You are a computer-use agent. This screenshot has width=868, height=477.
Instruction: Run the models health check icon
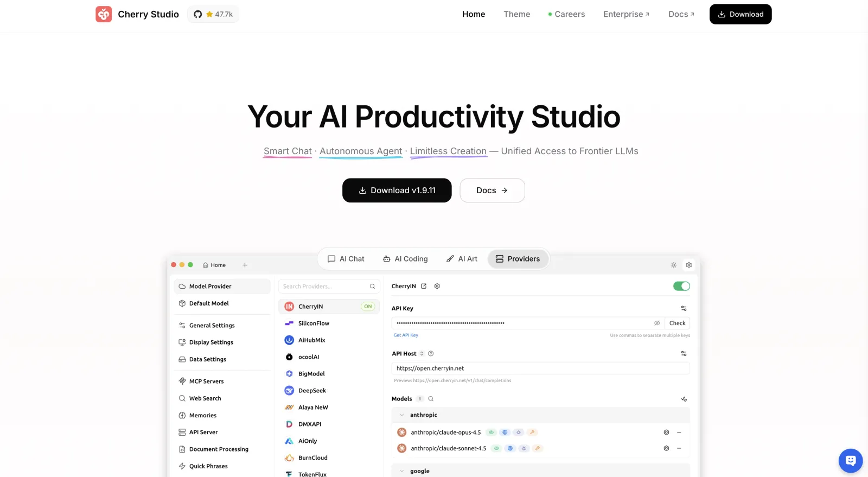point(684,399)
